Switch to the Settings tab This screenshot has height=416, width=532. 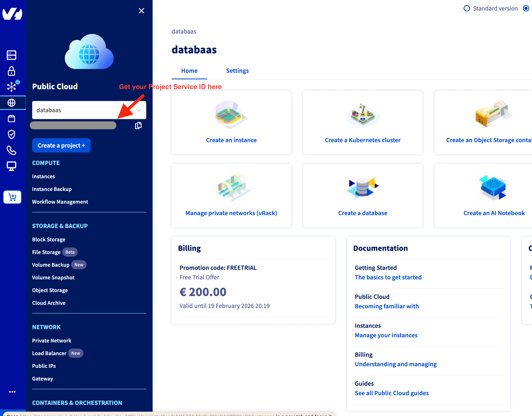coord(237,71)
